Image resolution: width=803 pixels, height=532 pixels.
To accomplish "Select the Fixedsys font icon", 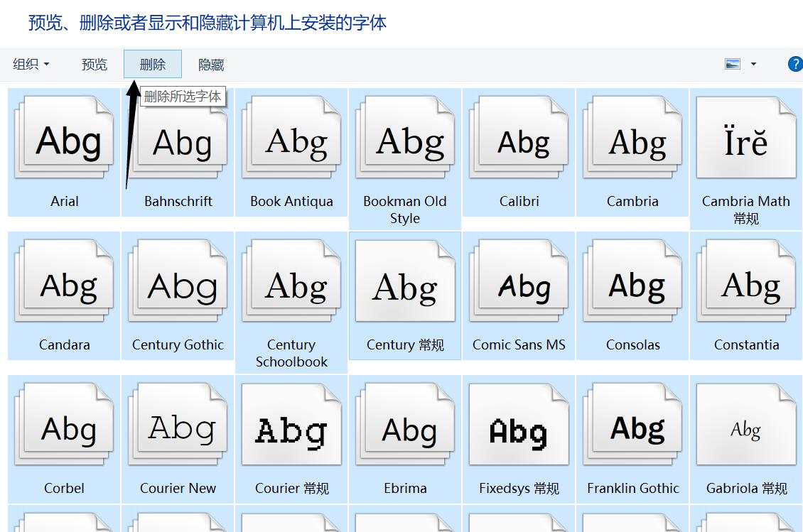I will 519,428.
